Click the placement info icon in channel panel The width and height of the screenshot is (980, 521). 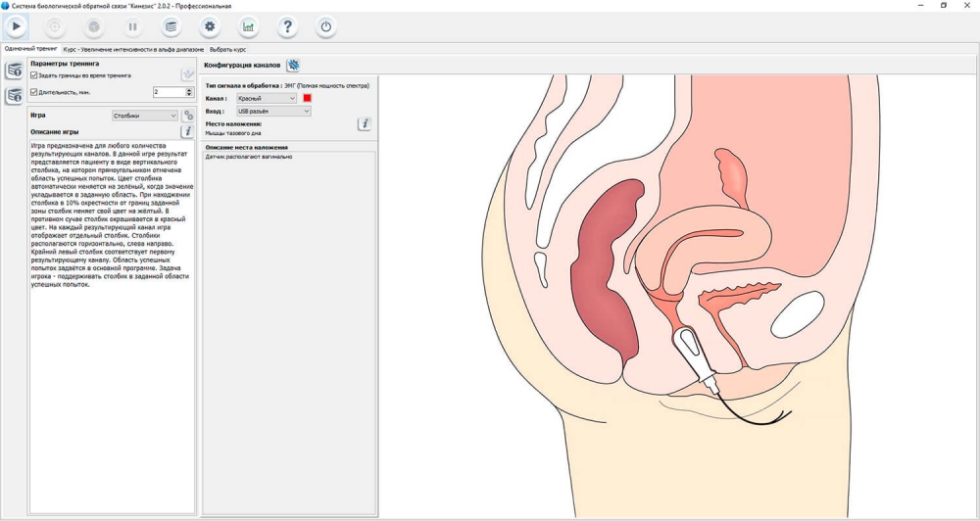365,124
